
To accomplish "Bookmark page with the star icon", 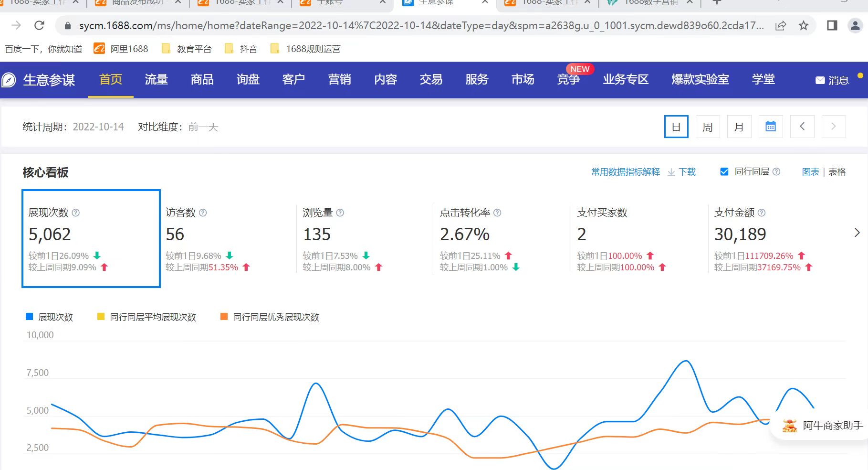I will click(x=804, y=25).
